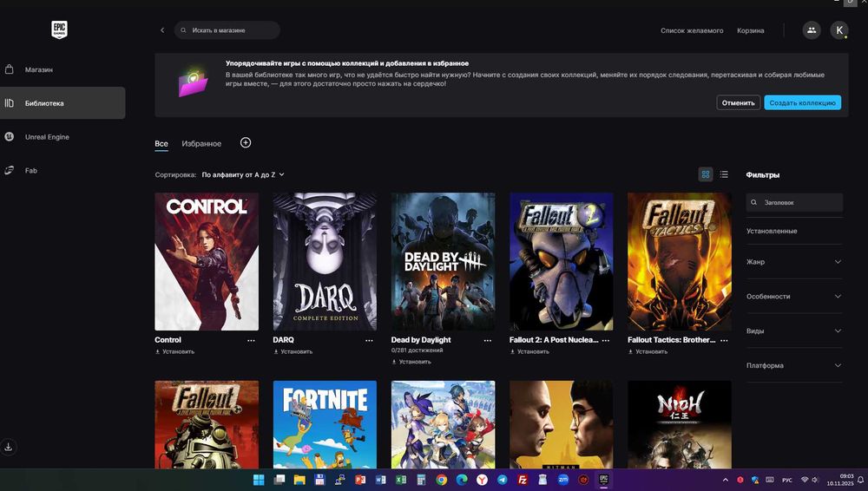Open the Nioh game cover
This screenshot has width=868, height=491.
(x=680, y=424)
